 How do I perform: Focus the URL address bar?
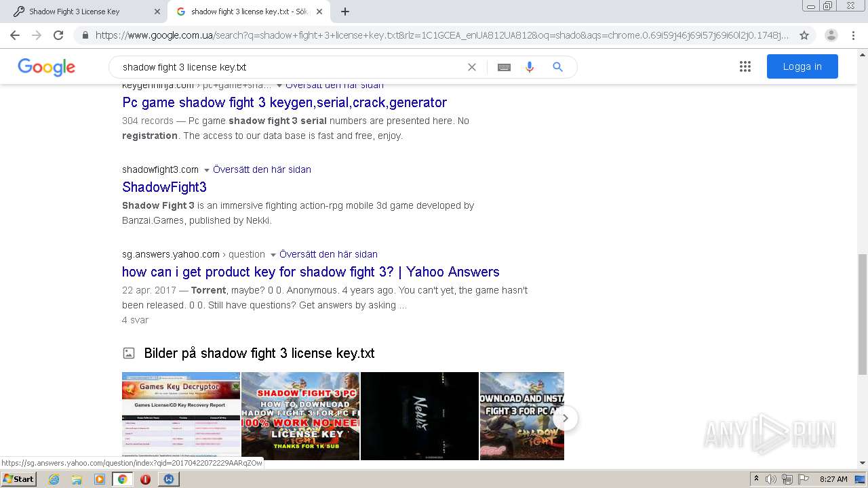442,35
